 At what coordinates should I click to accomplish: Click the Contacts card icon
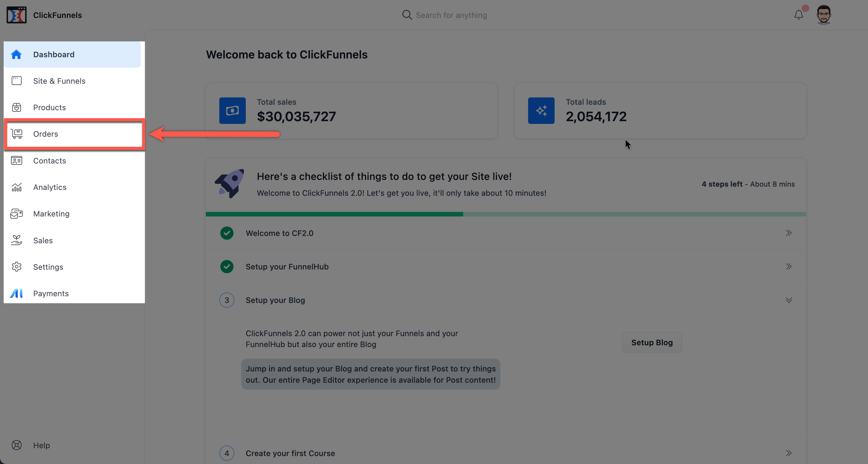(16, 160)
